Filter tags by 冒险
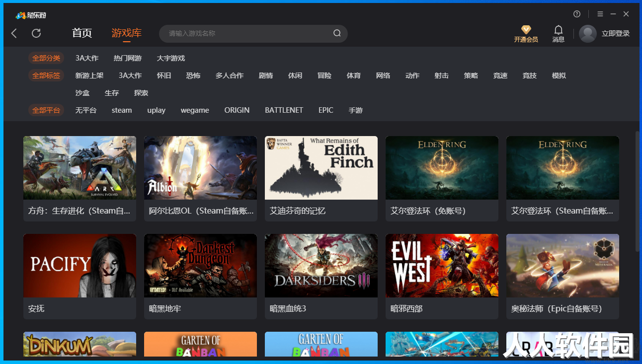The image size is (642, 364). click(x=324, y=75)
